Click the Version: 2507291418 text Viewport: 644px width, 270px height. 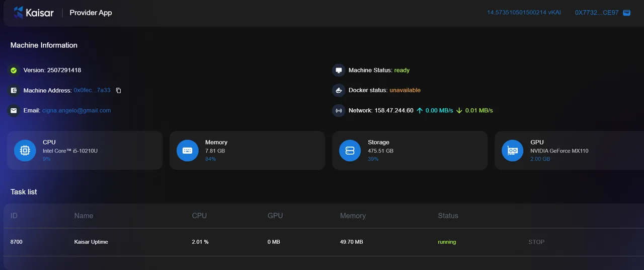[52, 71]
